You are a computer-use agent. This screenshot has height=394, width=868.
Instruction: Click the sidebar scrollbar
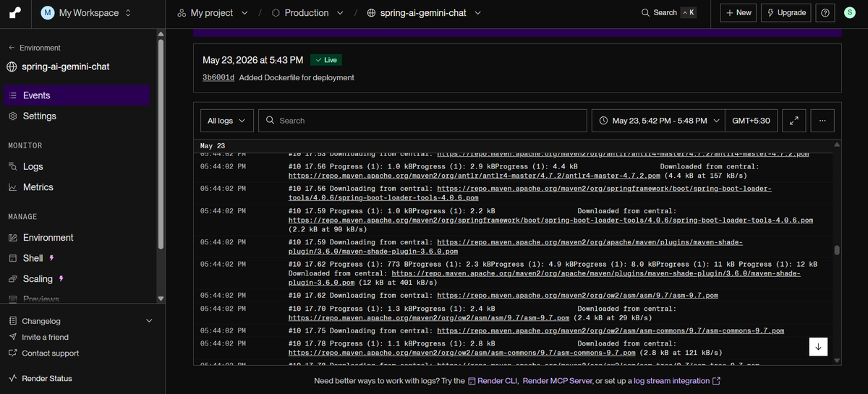[161, 145]
